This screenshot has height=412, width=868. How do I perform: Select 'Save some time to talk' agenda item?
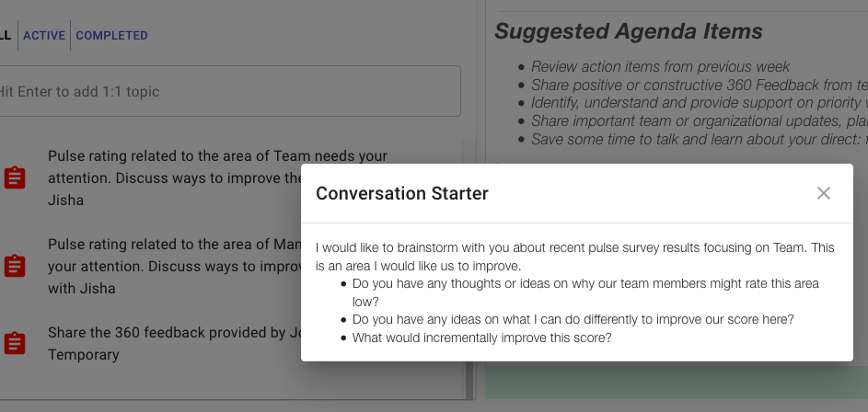point(700,140)
